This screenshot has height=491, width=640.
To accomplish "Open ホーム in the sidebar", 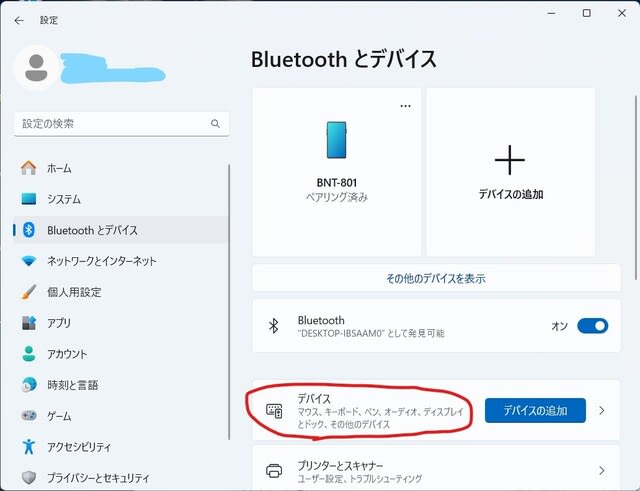I will [x=121, y=168].
